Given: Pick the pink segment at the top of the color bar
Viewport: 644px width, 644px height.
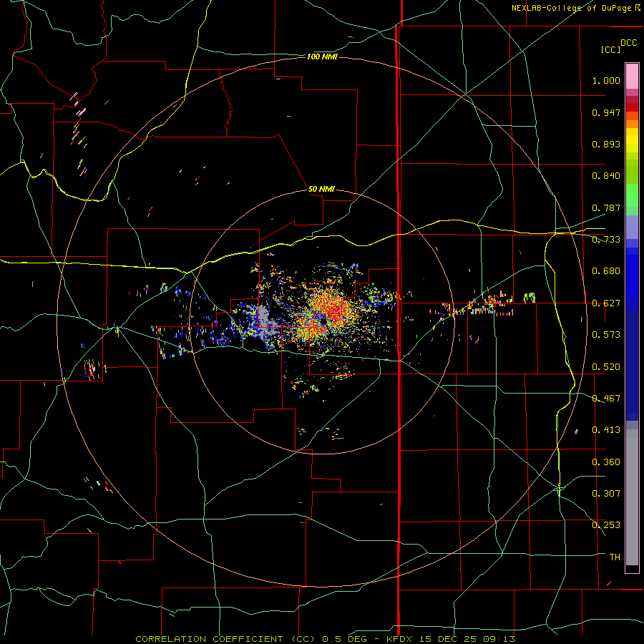Looking at the screenshot, I should (x=632, y=77).
